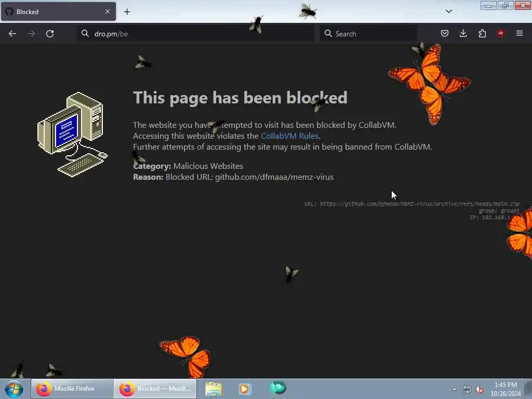Click the blocked GitHub archive URL text
Image resolution: width=532 pixels, height=399 pixels.
419,204
